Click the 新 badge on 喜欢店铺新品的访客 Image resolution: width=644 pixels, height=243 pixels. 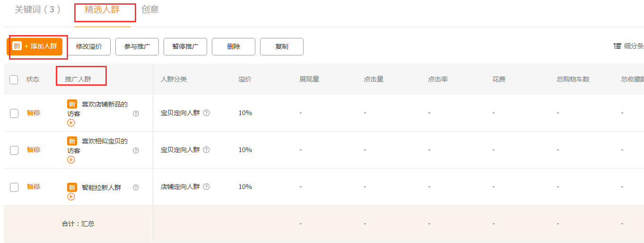[x=72, y=104]
